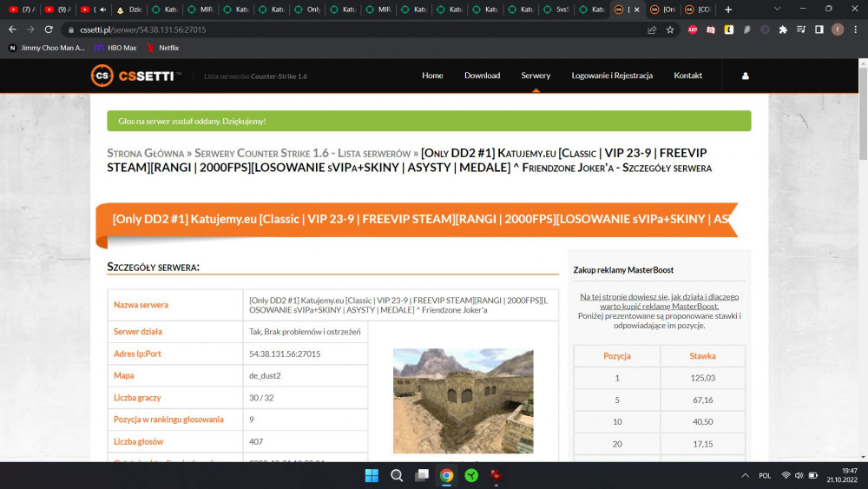Open the media control playlist icon

pyautogui.click(x=801, y=30)
